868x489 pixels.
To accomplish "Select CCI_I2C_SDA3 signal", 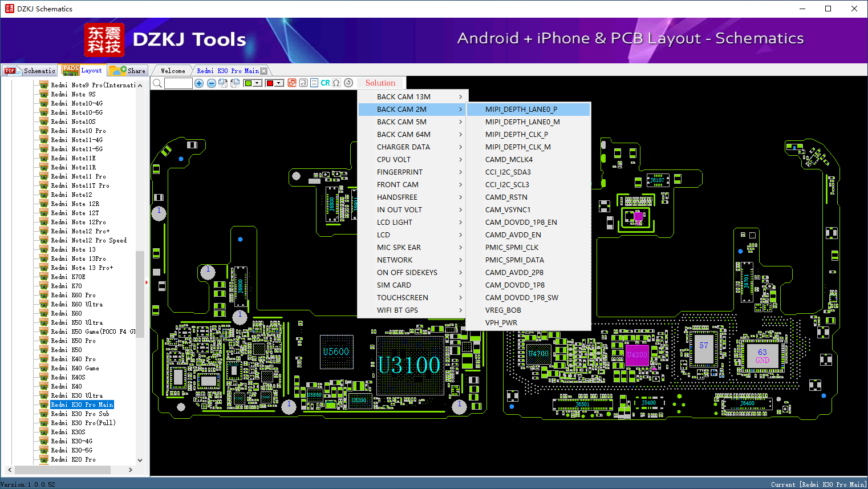I will (x=528, y=172).
